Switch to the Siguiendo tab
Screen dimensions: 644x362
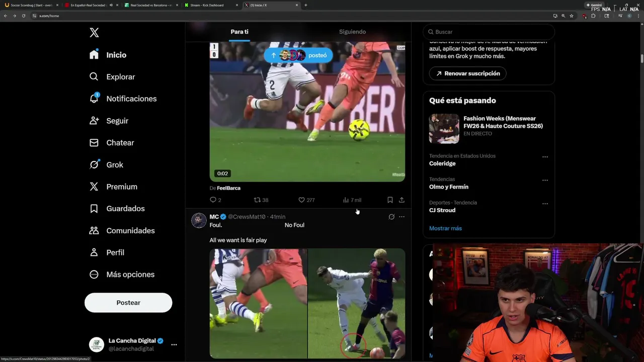tap(352, 32)
